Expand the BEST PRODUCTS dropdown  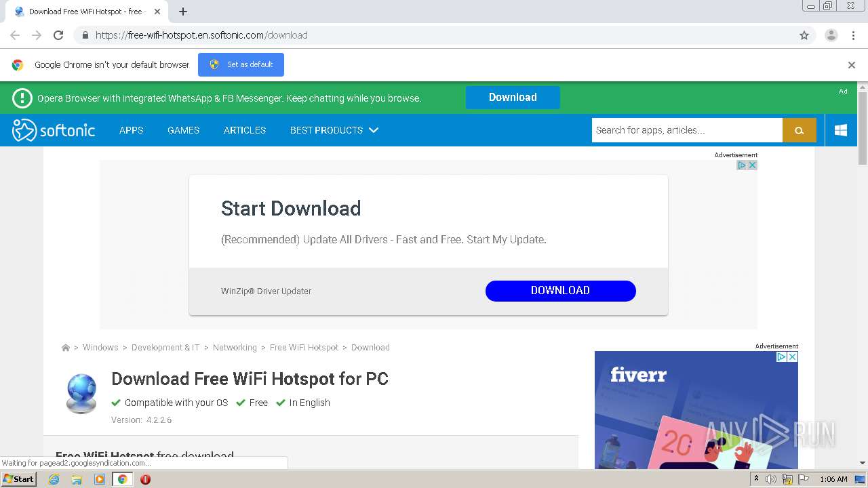(334, 130)
